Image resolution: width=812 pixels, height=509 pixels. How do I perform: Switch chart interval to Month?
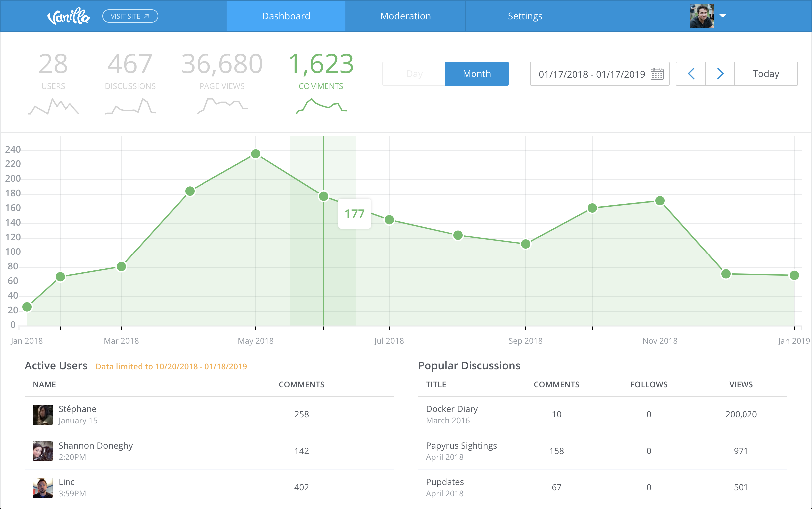[x=476, y=74]
